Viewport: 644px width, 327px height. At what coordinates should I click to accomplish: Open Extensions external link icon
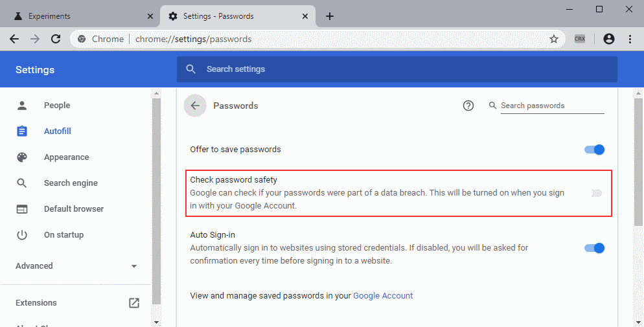coord(134,302)
